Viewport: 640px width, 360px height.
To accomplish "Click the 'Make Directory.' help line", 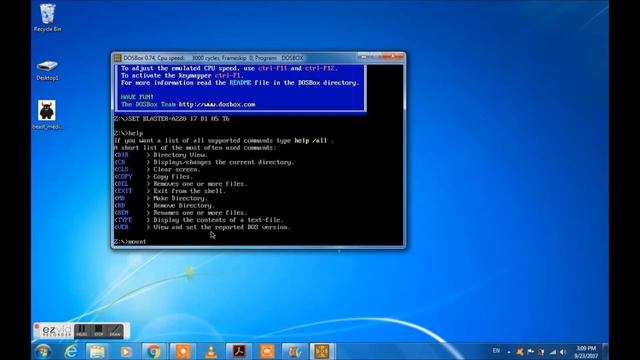I will click(180, 198).
